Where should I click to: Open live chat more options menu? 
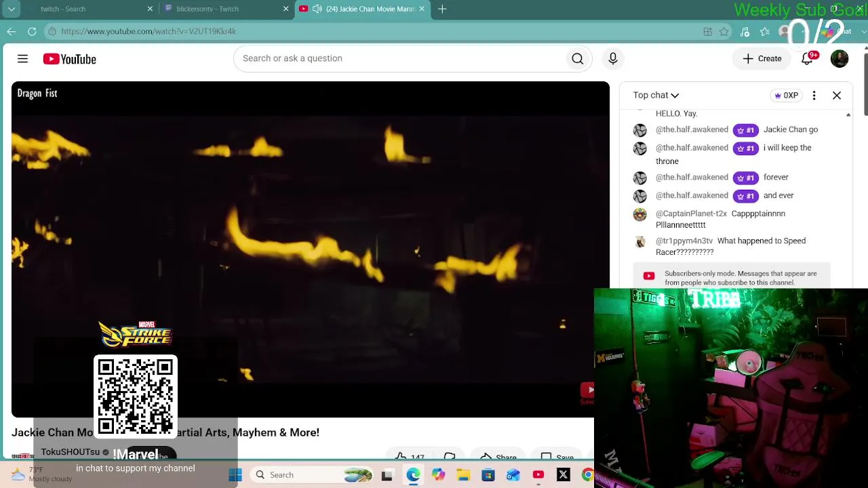(x=814, y=96)
